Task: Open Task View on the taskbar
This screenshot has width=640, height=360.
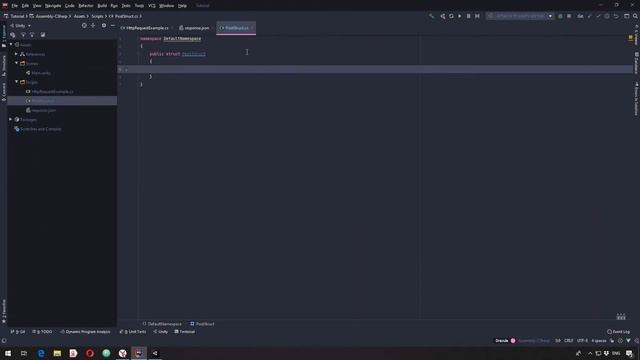Action: (x=24, y=353)
